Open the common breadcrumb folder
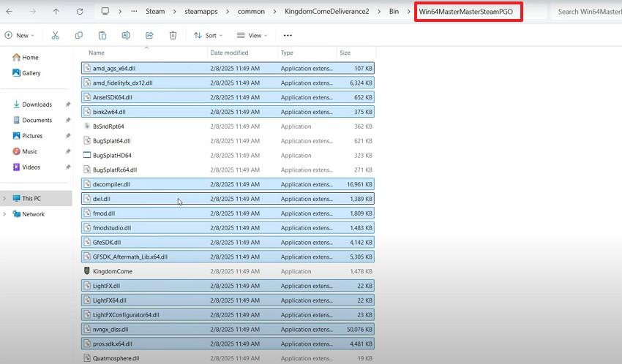 [251, 12]
